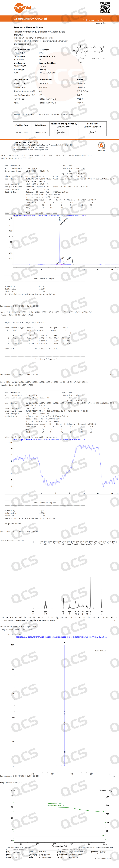119x868 pixels.
Task: Click the amlodipine impurity chemical structure drawing
Action: (x=89, y=52)
